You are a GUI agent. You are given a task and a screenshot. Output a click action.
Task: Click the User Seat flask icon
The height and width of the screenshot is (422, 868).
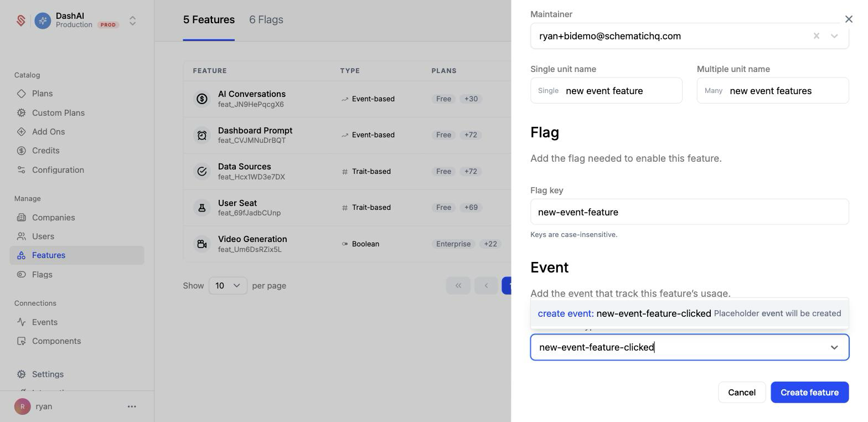(x=202, y=208)
